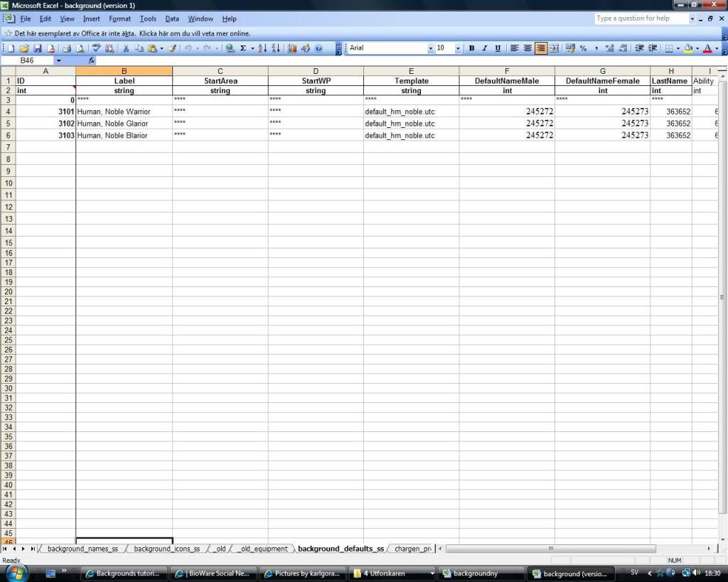Expand the Name Box dropdown for B46
728x582 pixels.
click(58, 60)
